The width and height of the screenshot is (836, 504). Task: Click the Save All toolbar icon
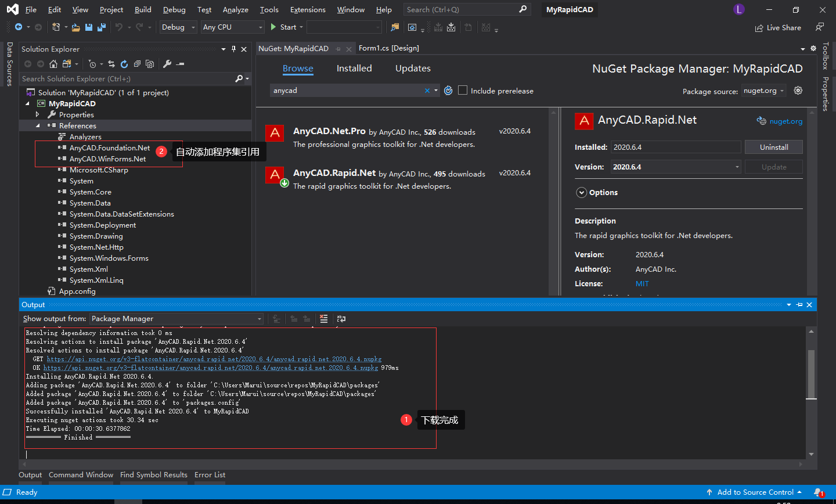coord(102,27)
